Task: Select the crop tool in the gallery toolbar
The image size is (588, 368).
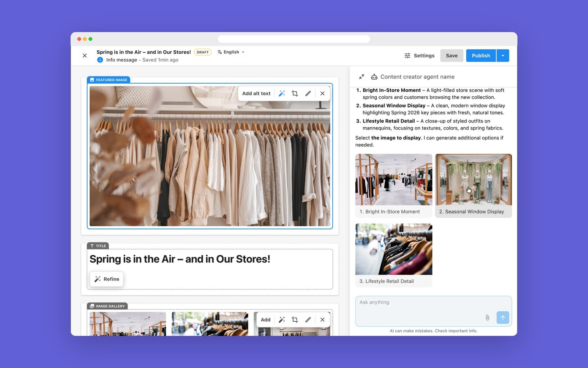Action: coord(295,320)
